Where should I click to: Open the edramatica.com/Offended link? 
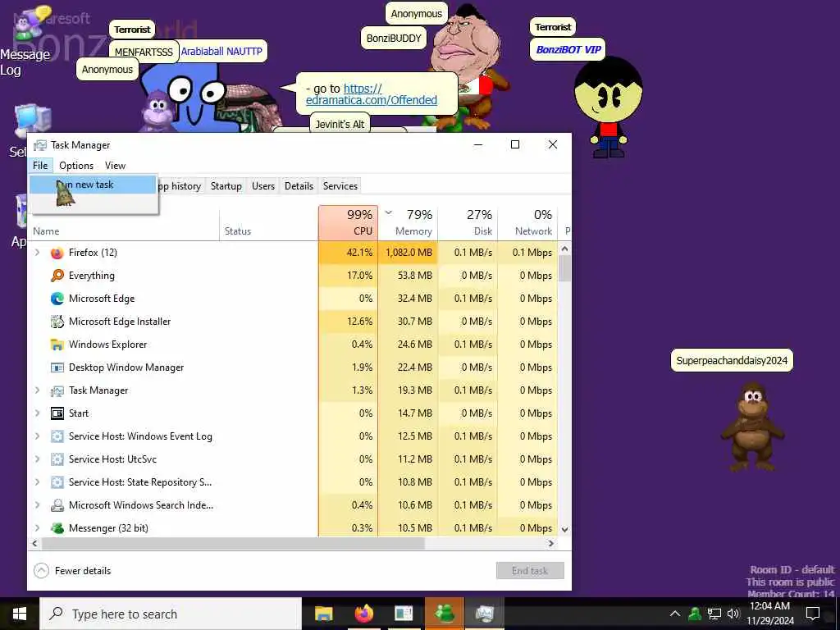[x=372, y=94]
